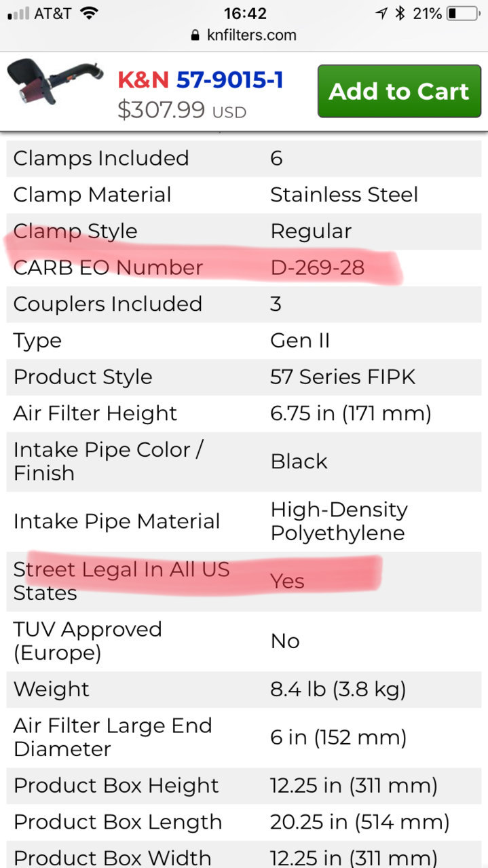
Task: Select the Street Legal In All US States row
Action: pyautogui.click(x=244, y=581)
